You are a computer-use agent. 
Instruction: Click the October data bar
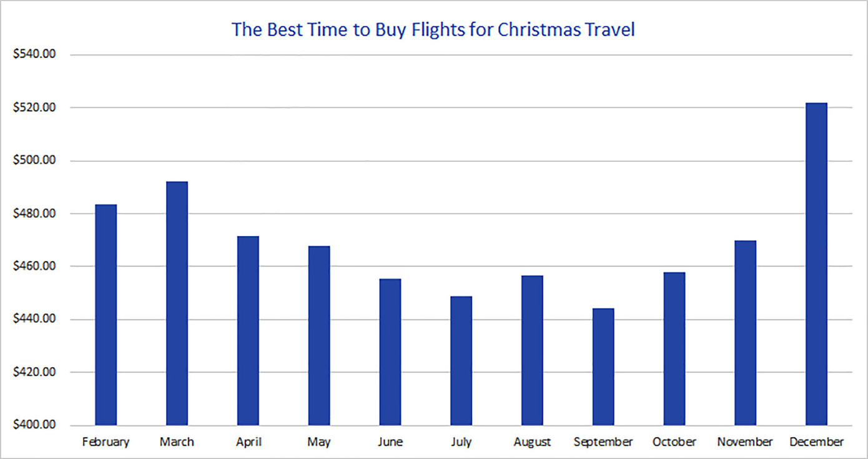click(x=674, y=348)
